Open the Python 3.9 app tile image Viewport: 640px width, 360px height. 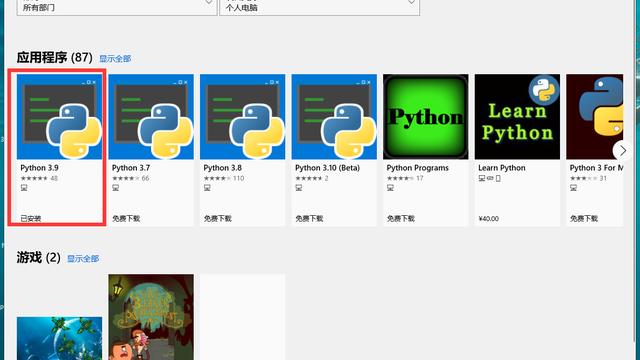60,117
